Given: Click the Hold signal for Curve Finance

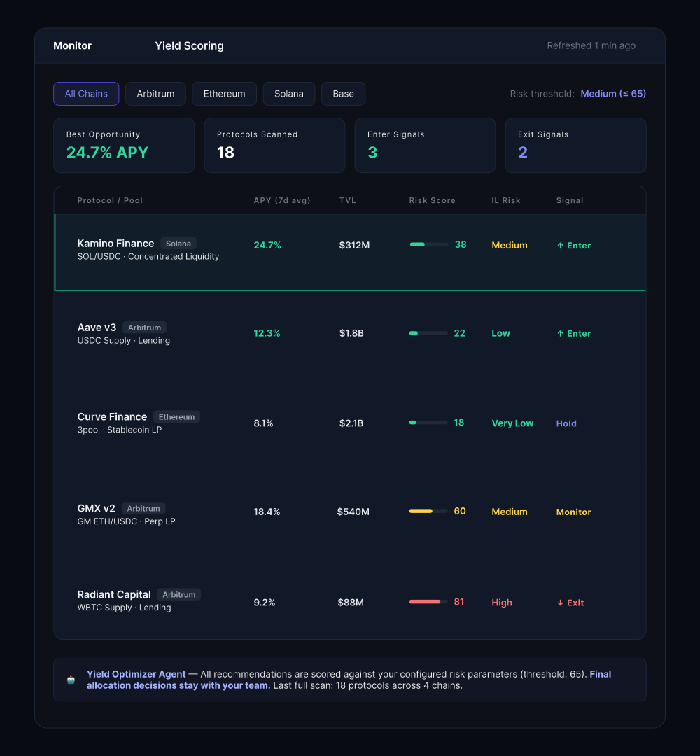Looking at the screenshot, I should pyautogui.click(x=566, y=423).
